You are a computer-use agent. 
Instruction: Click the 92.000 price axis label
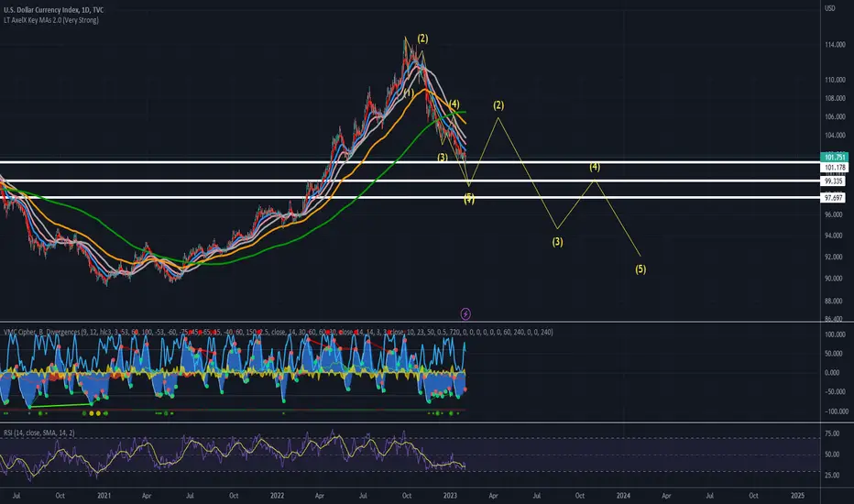[x=833, y=257]
